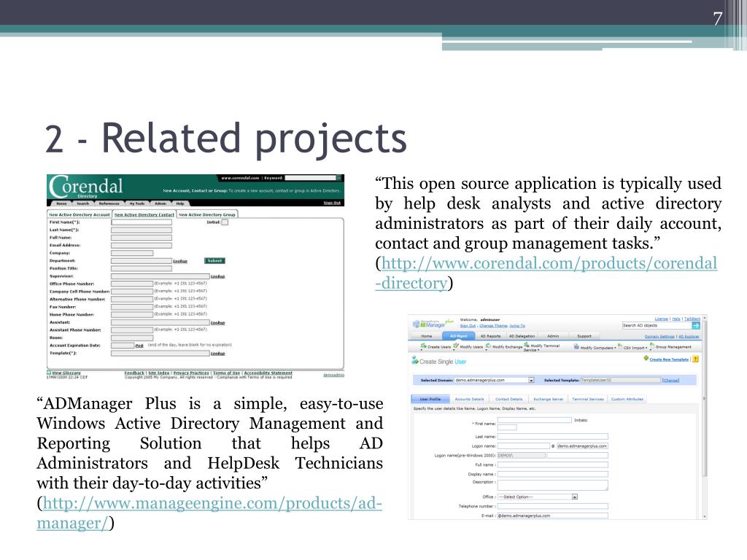This screenshot has width=747, height=560.
Task: Click the Corendal Directory logo
Action: (x=86, y=187)
